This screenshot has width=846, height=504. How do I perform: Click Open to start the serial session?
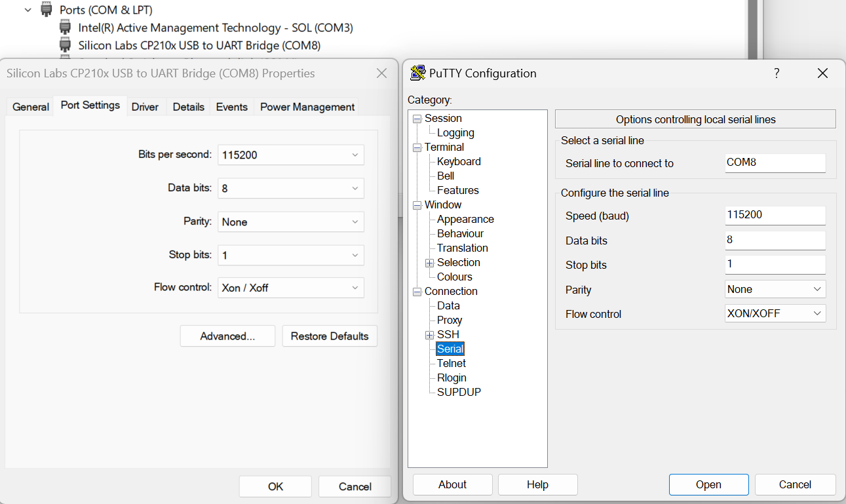[708, 484]
